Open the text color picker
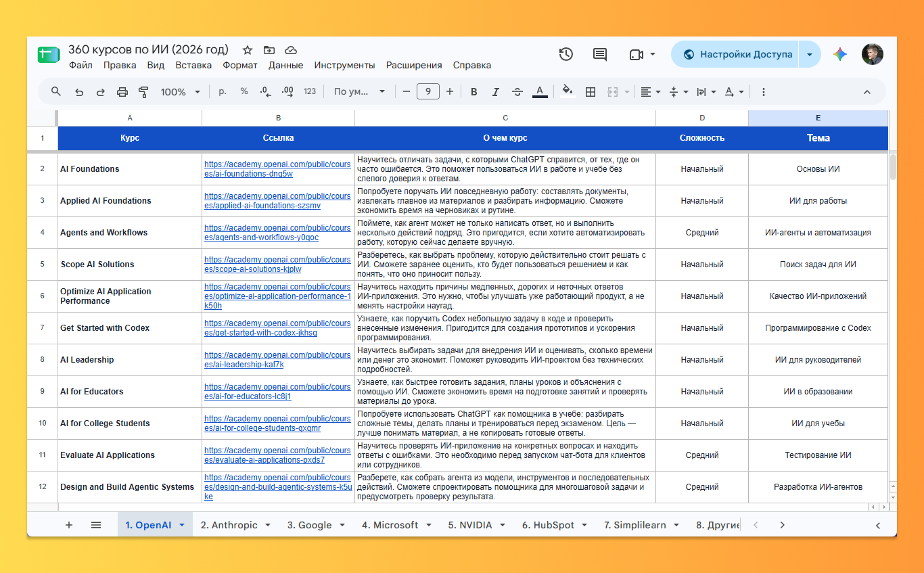Screen dimensions: 924x573 coord(540,92)
